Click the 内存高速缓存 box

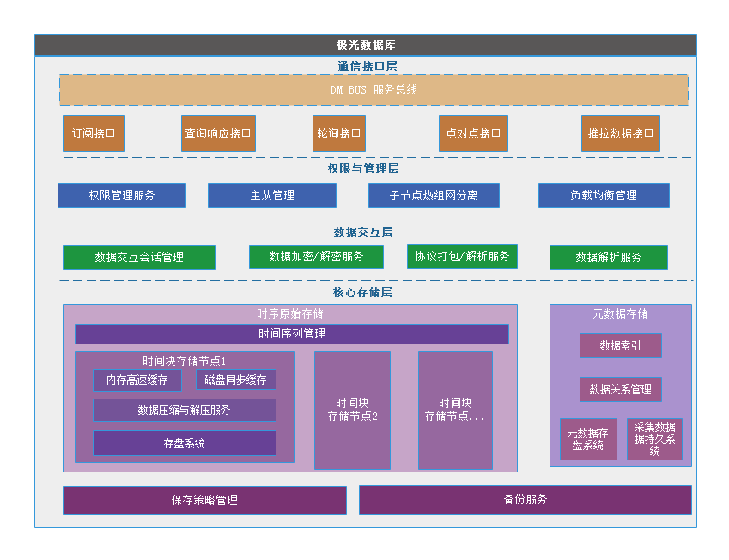tap(137, 380)
